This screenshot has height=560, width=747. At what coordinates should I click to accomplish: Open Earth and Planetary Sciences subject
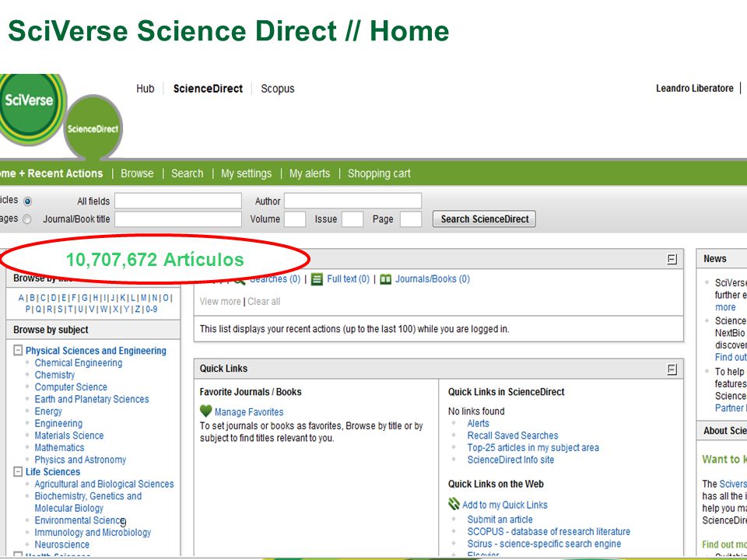click(92, 399)
